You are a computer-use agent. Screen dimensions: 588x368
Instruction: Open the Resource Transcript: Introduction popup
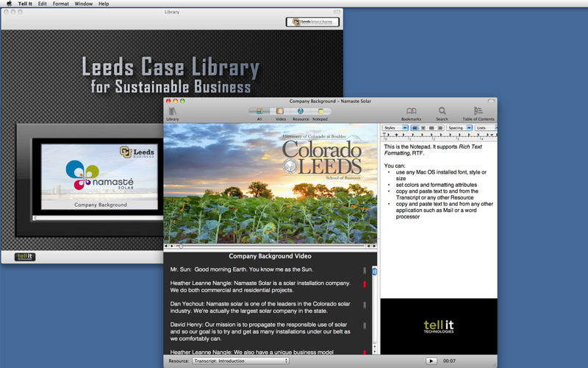click(240, 361)
